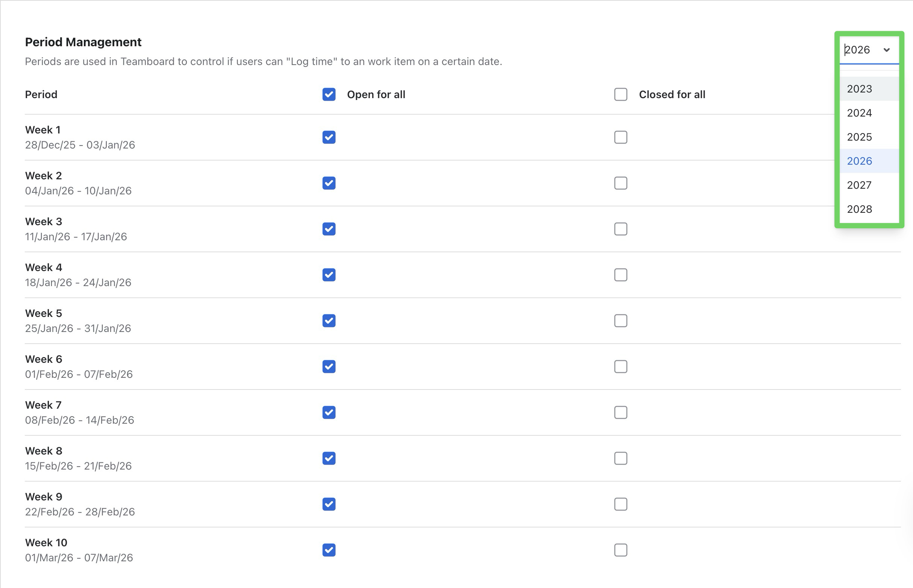Untick the open checkbox for Week 4
This screenshot has width=913, height=588.
click(x=329, y=274)
